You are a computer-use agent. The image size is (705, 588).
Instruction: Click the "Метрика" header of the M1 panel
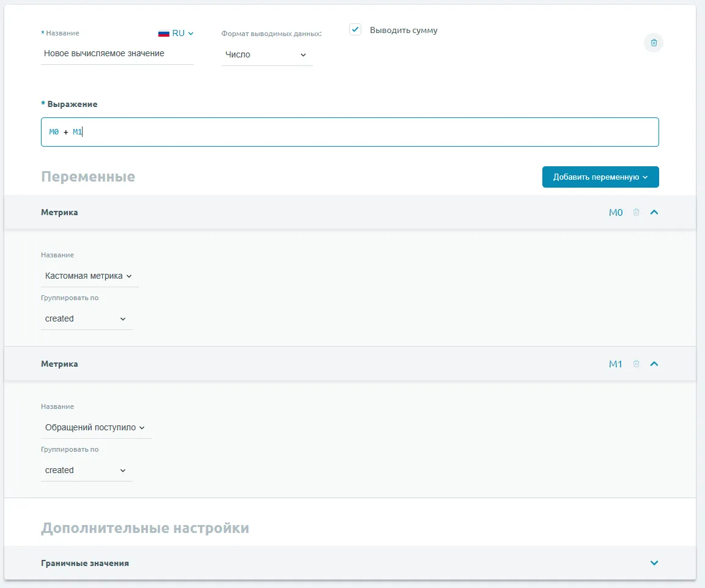pos(59,364)
